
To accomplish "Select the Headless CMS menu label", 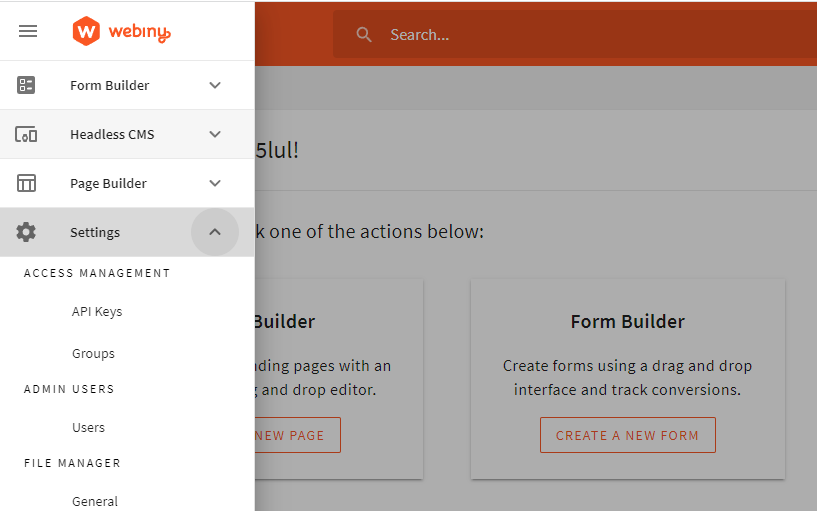I will click(112, 134).
